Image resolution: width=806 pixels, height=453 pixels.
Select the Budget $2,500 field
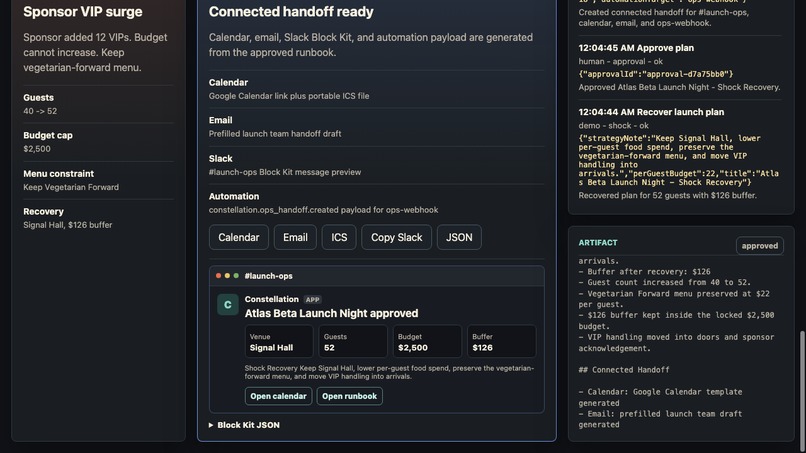pos(427,341)
